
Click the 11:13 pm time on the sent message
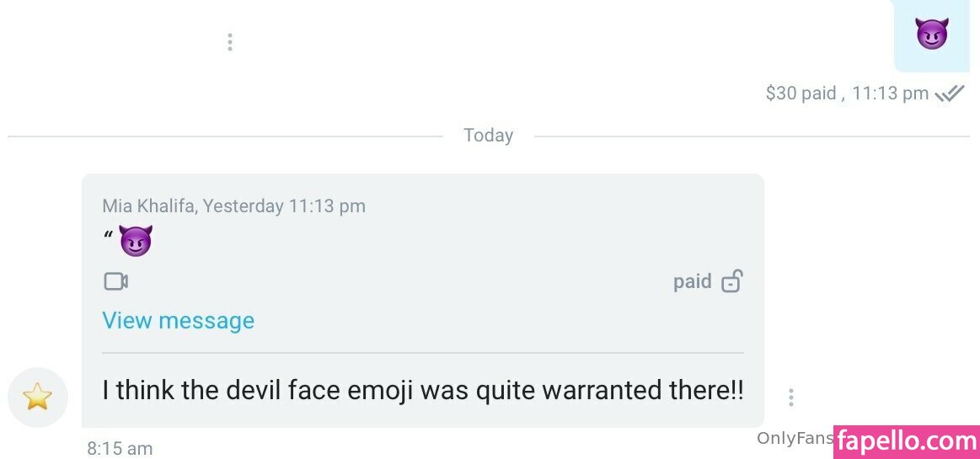[x=890, y=93]
